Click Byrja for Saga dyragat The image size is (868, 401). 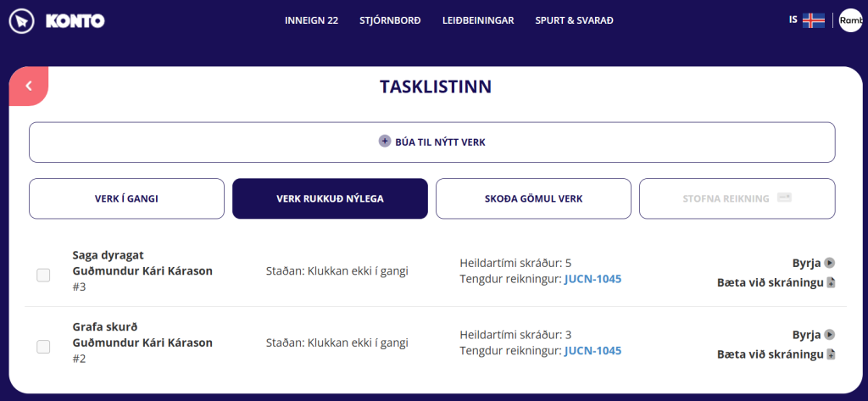[x=807, y=263]
